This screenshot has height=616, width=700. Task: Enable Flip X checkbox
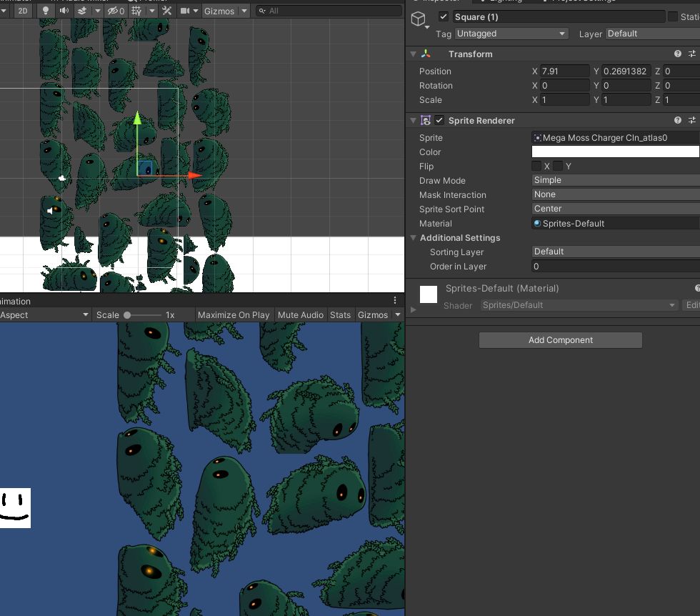click(536, 167)
